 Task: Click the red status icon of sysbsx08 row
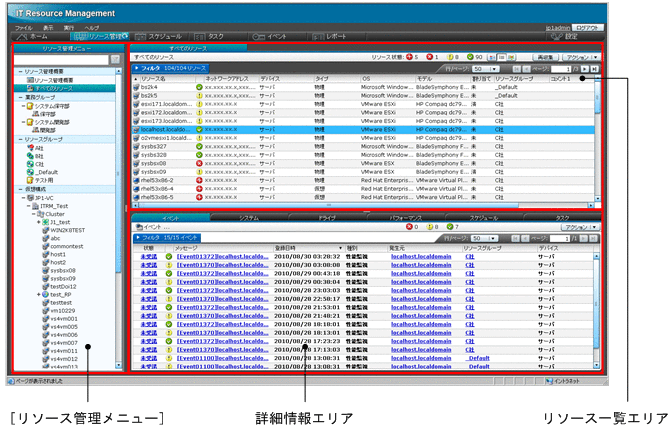pyautogui.click(x=199, y=163)
